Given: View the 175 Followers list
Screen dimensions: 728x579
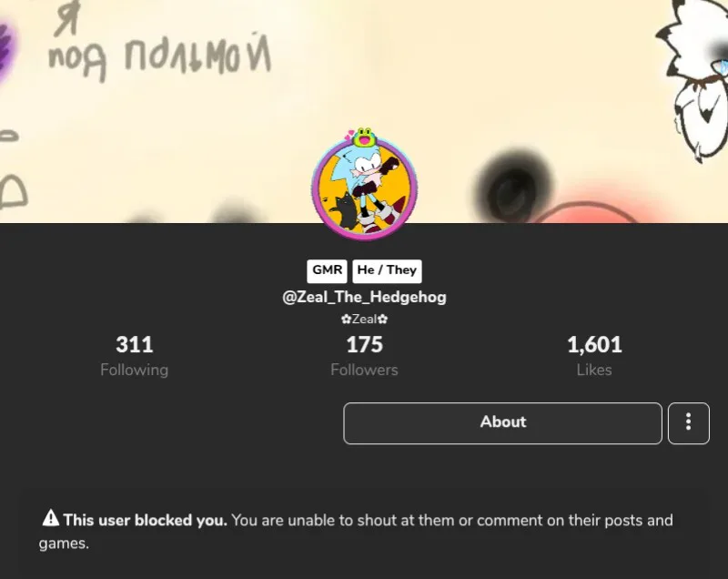Looking at the screenshot, I should 365,356.
